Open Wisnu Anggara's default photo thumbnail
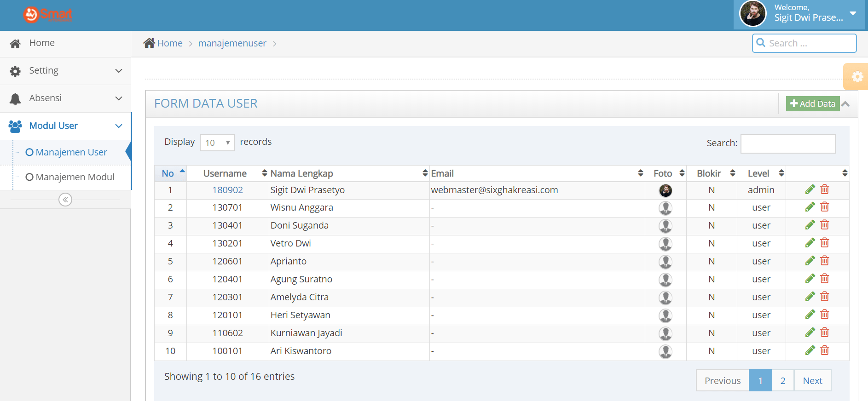 pos(665,208)
